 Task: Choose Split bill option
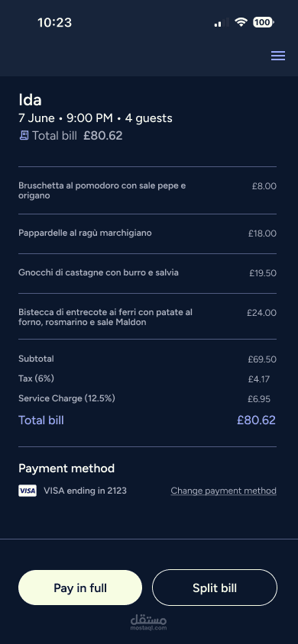[x=215, y=588]
